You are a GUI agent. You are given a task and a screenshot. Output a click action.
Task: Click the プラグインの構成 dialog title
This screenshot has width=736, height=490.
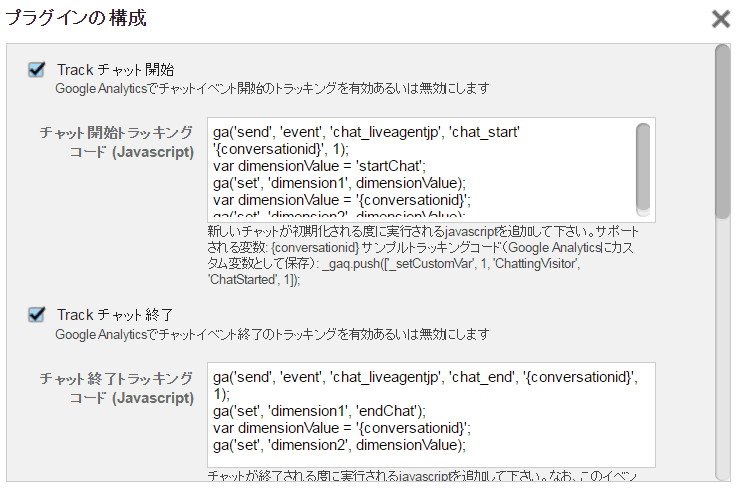(x=76, y=18)
